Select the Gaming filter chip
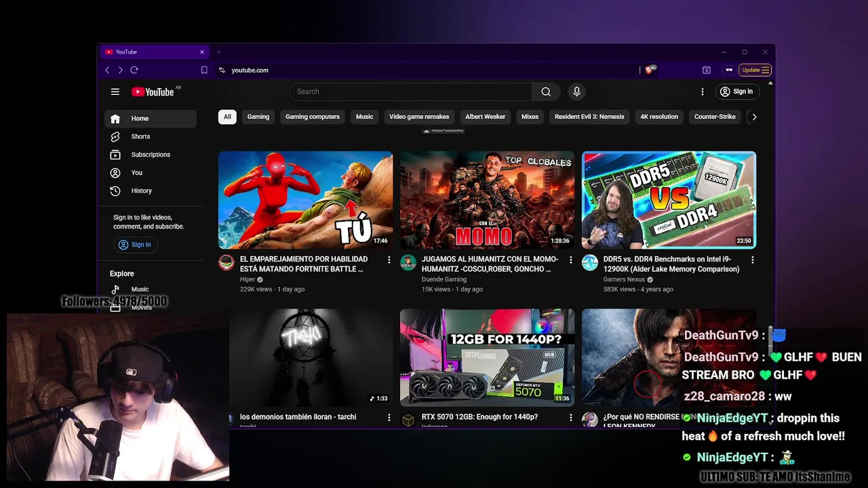868x488 pixels. coord(258,117)
